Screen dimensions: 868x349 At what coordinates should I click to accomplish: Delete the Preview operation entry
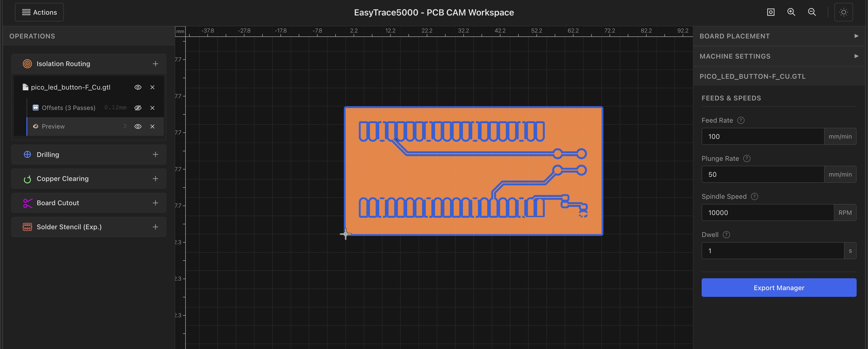pos(152,126)
